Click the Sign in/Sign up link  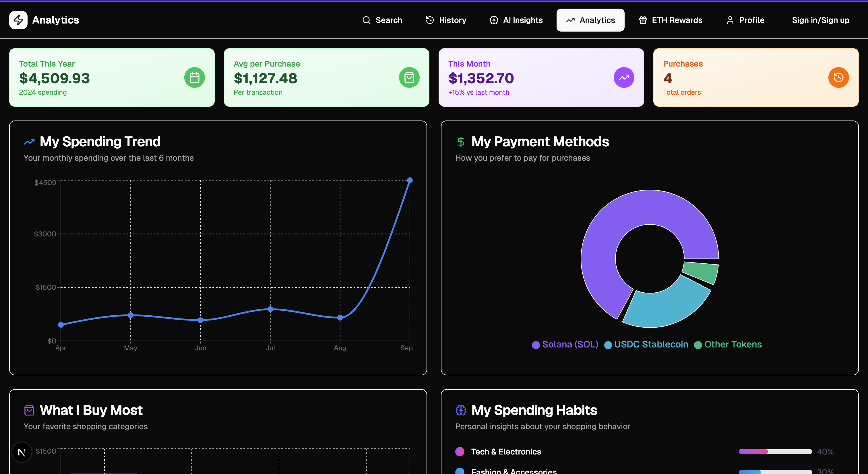pyautogui.click(x=820, y=20)
